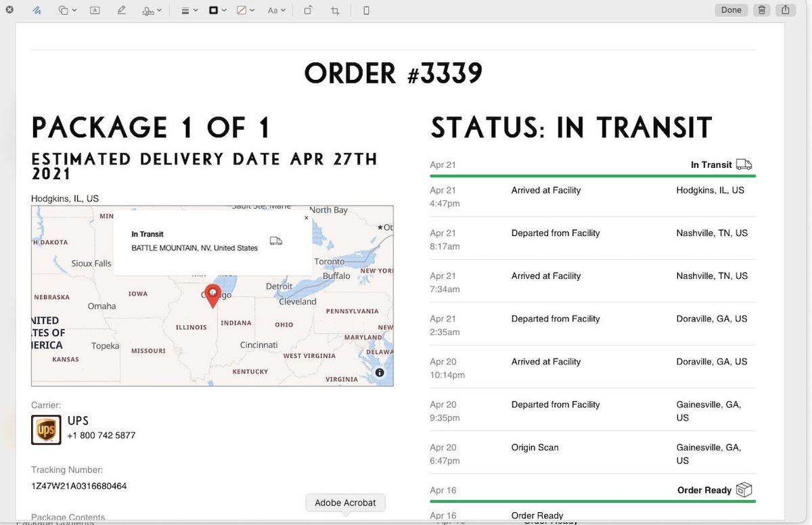Open Adobe Acrobat from the popup

(345, 503)
